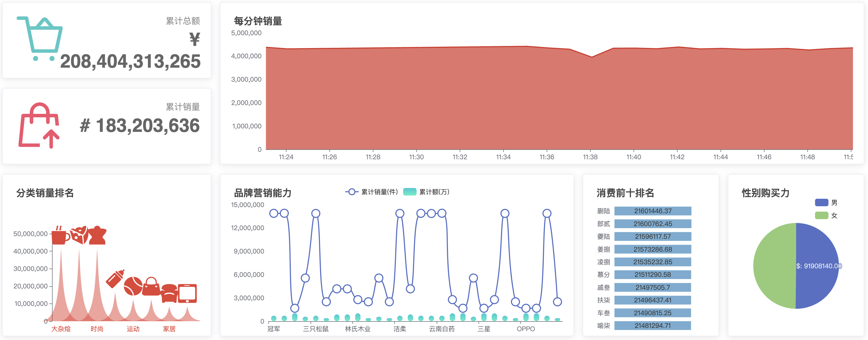Toggle the 累计额(万) legend series
868x340 pixels.
point(426,192)
